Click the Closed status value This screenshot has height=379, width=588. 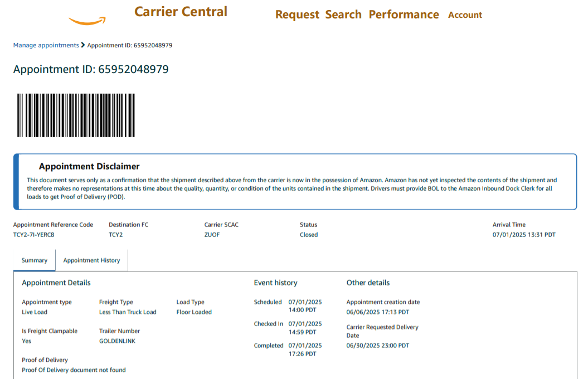point(309,235)
